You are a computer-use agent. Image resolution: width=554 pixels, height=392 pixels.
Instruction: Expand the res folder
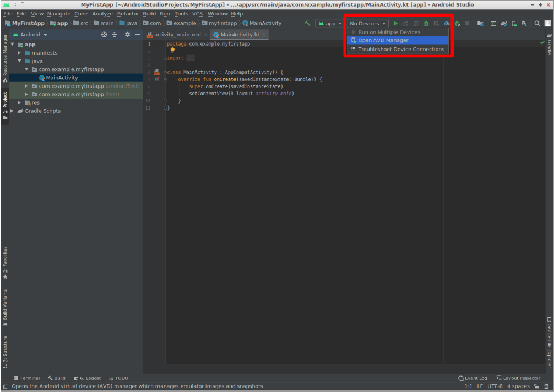19,102
